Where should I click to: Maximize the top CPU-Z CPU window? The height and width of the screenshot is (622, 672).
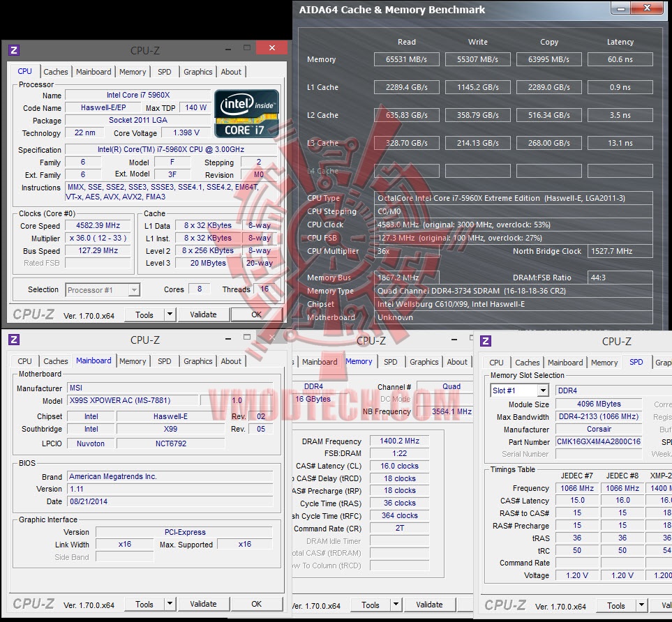click(247, 47)
